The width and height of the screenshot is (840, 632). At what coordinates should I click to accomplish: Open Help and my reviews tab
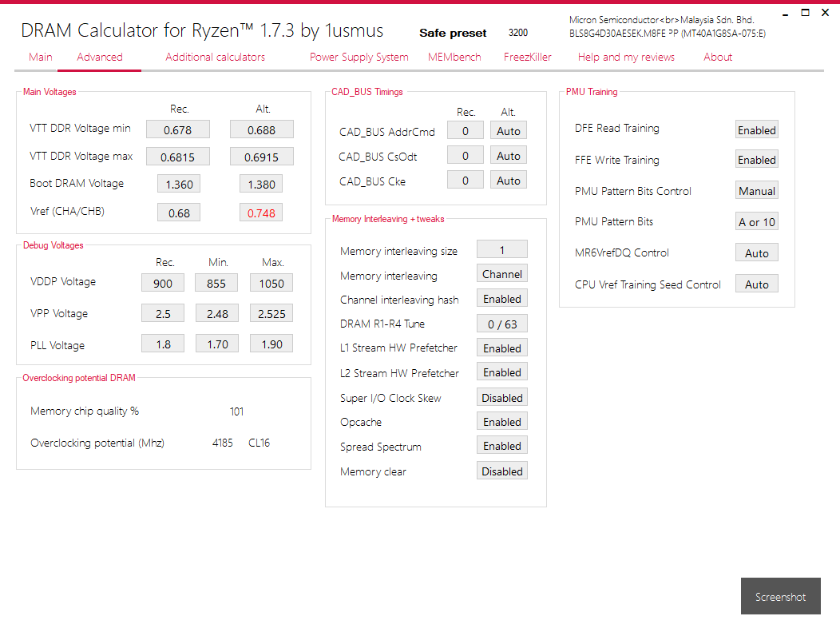(x=626, y=57)
